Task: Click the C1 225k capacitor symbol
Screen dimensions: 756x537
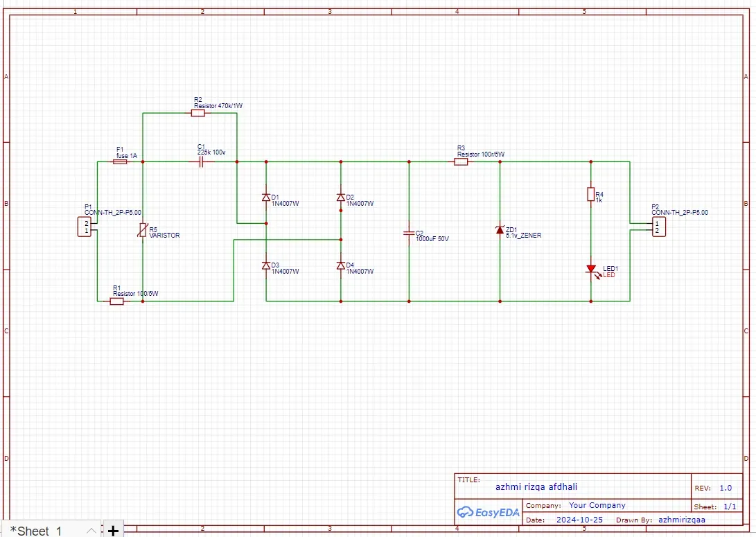Action: tap(202, 162)
